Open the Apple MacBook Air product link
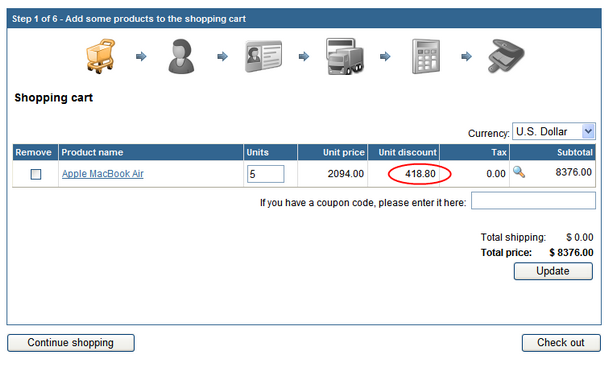This screenshot has height=372, width=609. click(x=103, y=174)
